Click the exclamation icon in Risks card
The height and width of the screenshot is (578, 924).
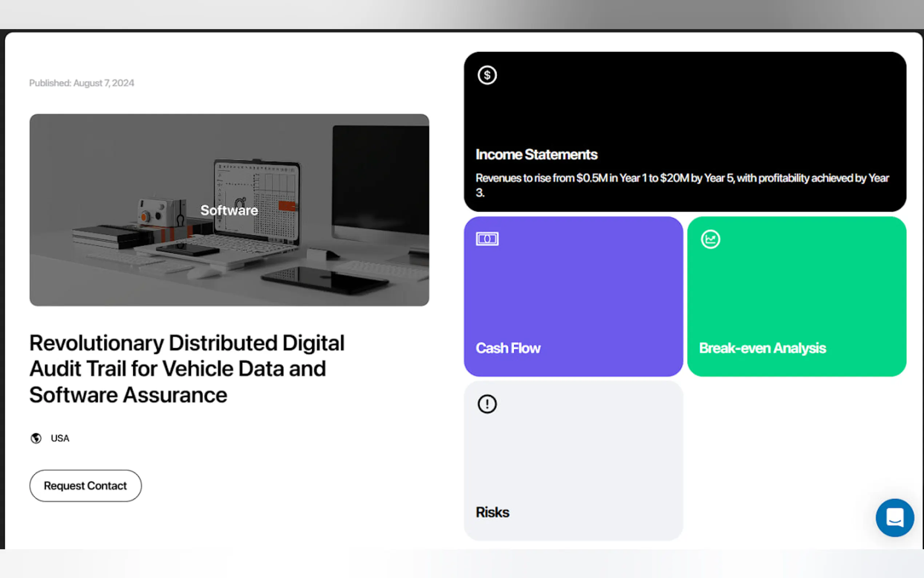487,404
